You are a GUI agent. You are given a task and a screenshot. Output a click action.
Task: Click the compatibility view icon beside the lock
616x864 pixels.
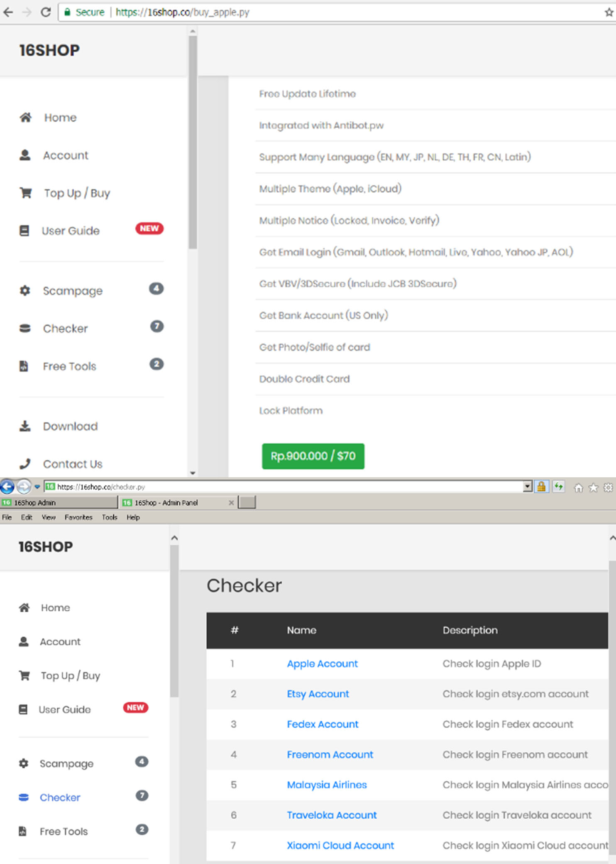559,487
